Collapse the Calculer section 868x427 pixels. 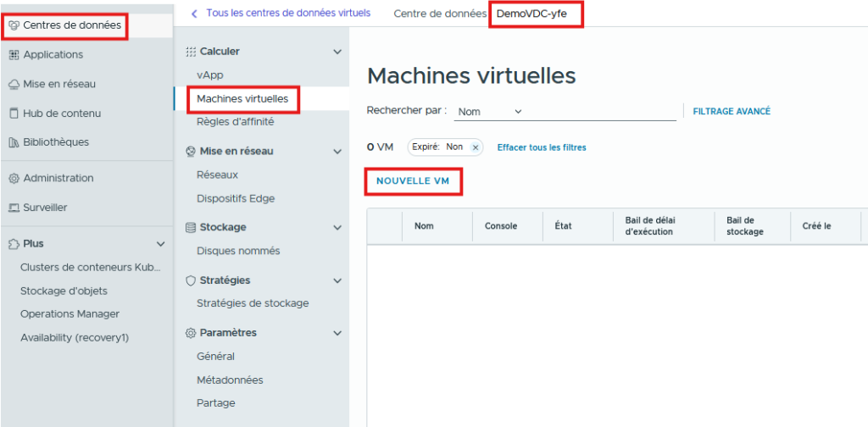coord(337,52)
